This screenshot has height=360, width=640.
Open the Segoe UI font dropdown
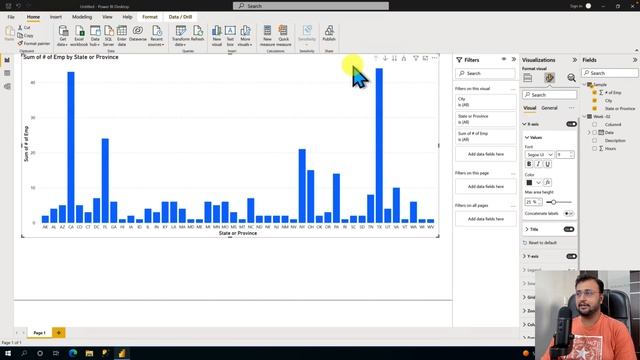click(x=539, y=155)
